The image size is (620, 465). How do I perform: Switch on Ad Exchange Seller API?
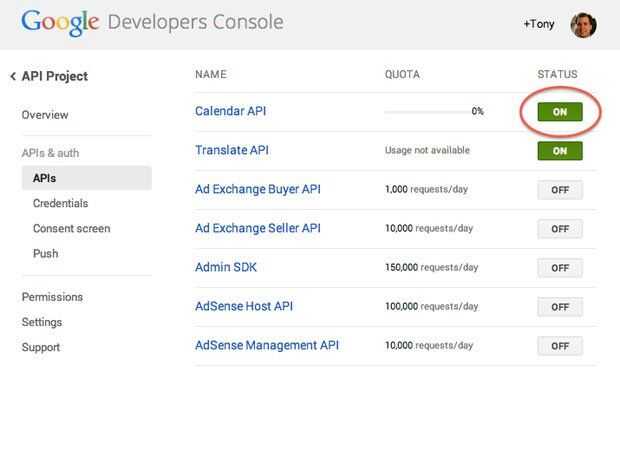[560, 229]
